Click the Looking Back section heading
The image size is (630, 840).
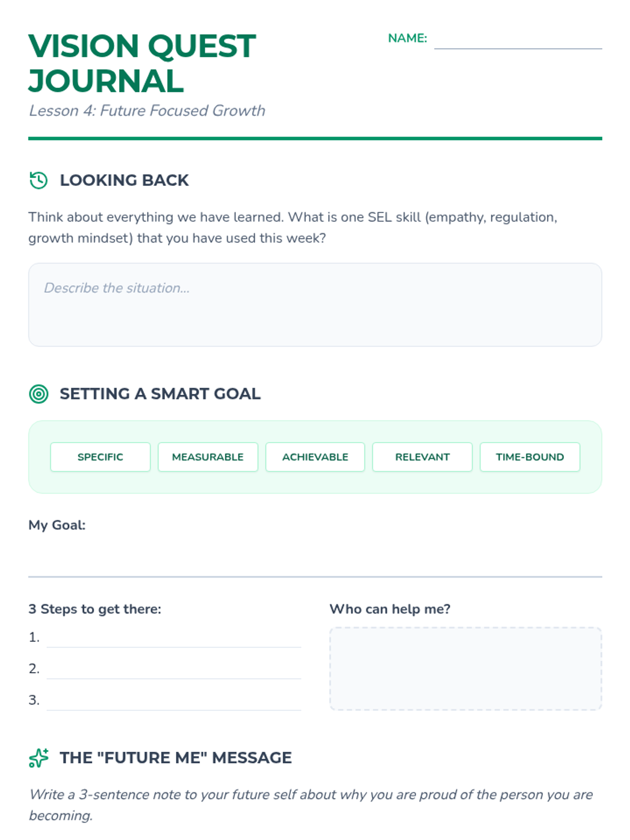coord(124,180)
